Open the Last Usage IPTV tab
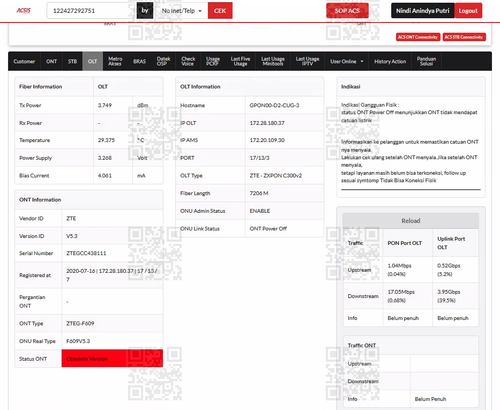500x410 pixels. (x=307, y=61)
